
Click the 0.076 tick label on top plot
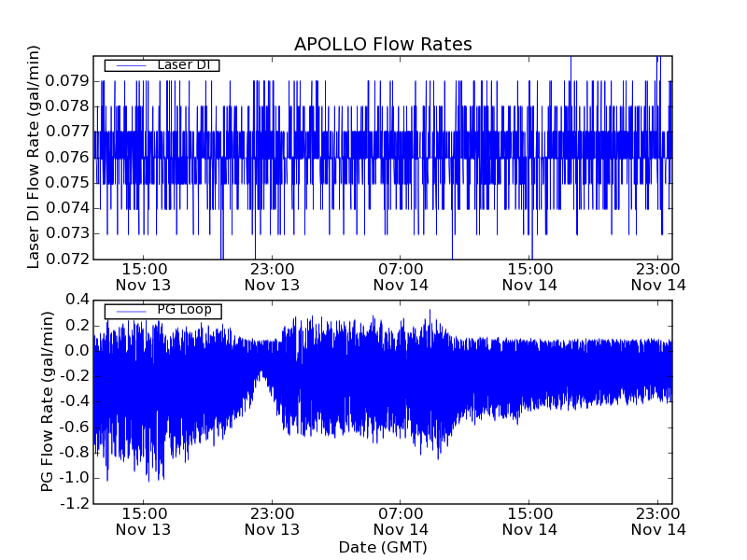67,157
